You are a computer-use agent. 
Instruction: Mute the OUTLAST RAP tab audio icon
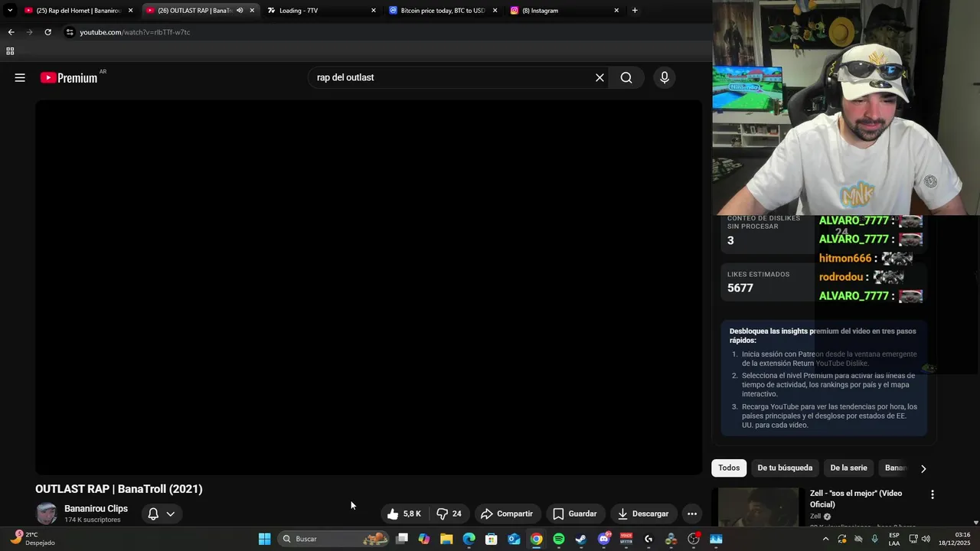240,10
